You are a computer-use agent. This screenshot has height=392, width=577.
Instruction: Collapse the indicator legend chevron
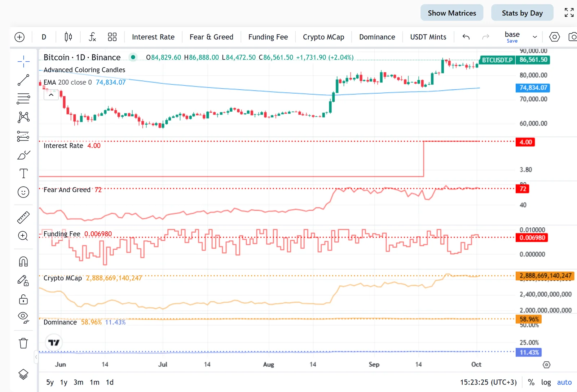tap(51, 95)
